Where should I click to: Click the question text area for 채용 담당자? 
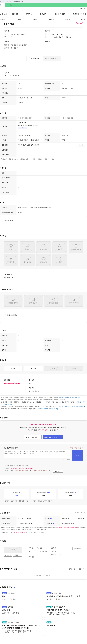pyautogui.click(x=37, y=454)
